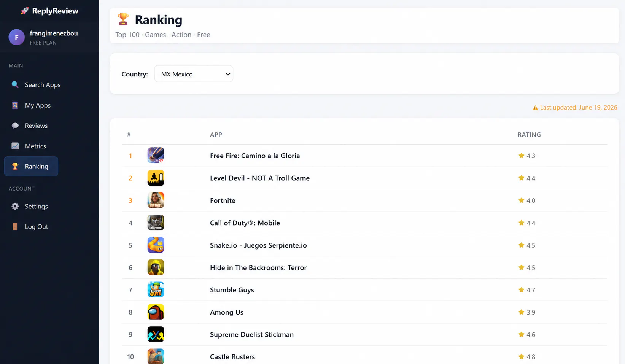
Task: Open Level Devil - NOT A Troll Game
Action: pyautogui.click(x=260, y=178)
